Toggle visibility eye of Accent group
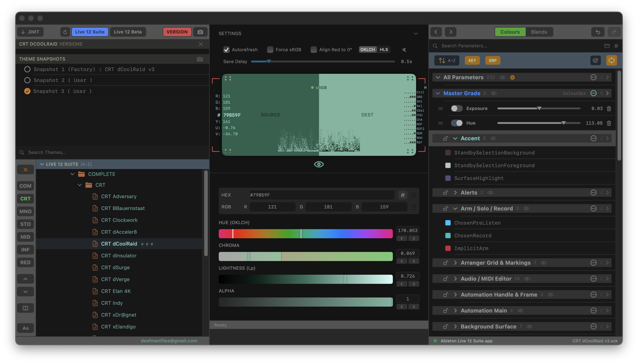Screen dimensions: 638x364 (493, 138)
